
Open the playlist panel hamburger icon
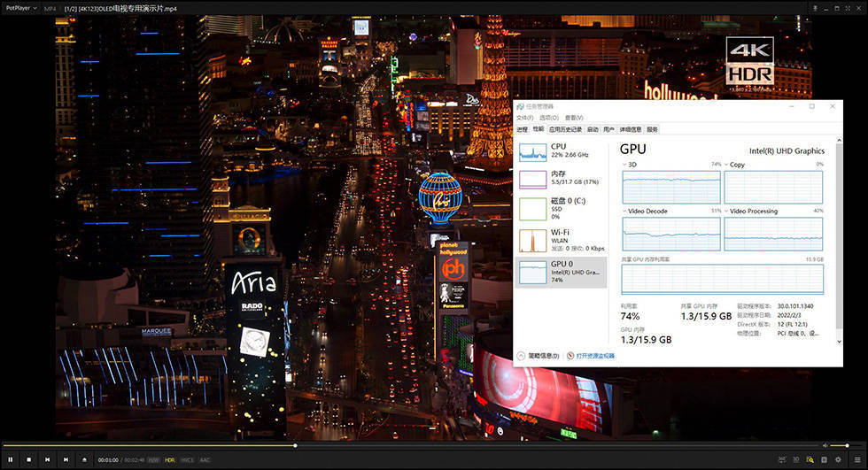point(856,459)
